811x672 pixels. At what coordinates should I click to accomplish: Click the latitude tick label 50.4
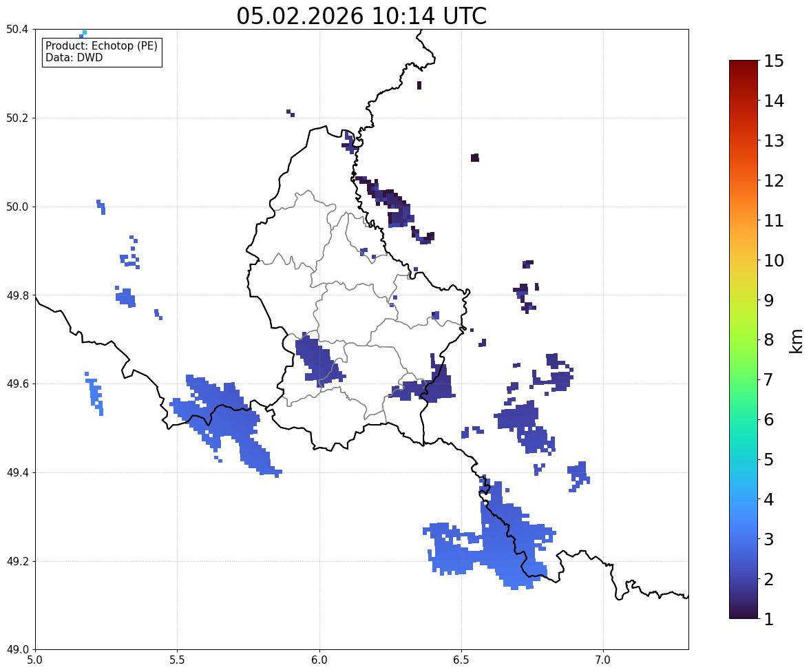pos(17,30)
